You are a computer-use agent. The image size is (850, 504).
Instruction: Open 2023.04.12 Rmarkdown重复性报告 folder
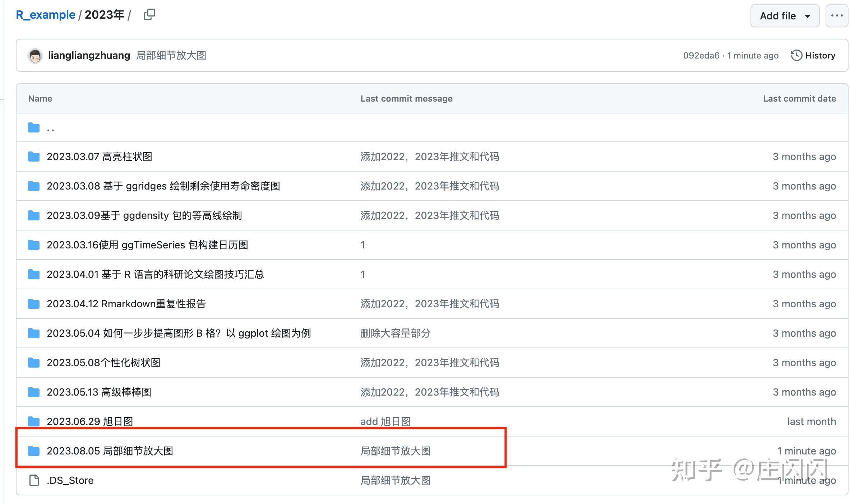(126, 304)
